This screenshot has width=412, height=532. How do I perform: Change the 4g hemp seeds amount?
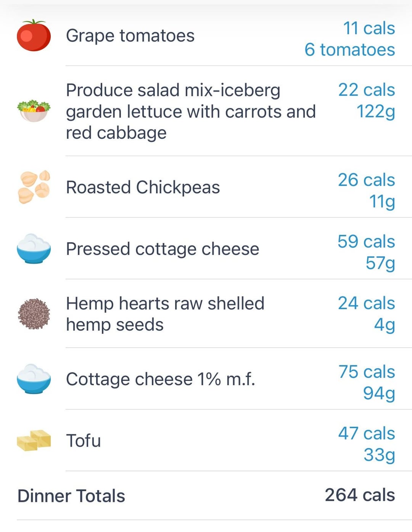385,325
